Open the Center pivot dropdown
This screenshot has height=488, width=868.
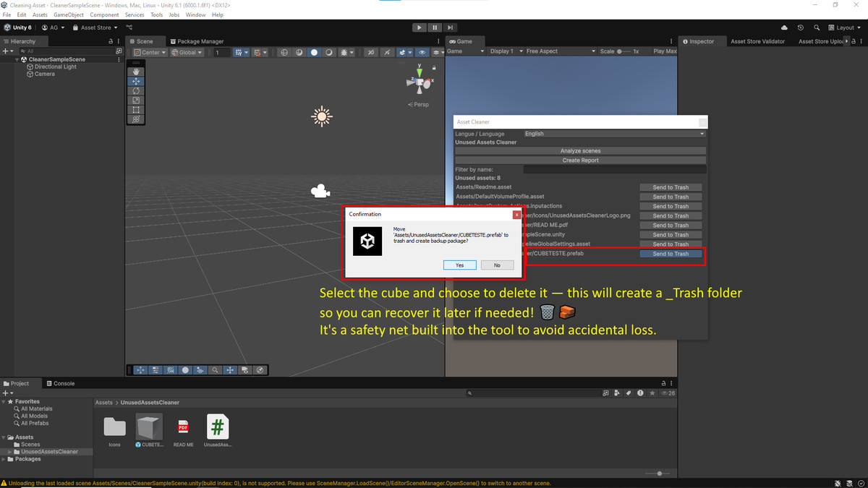(x=150, y=52)
